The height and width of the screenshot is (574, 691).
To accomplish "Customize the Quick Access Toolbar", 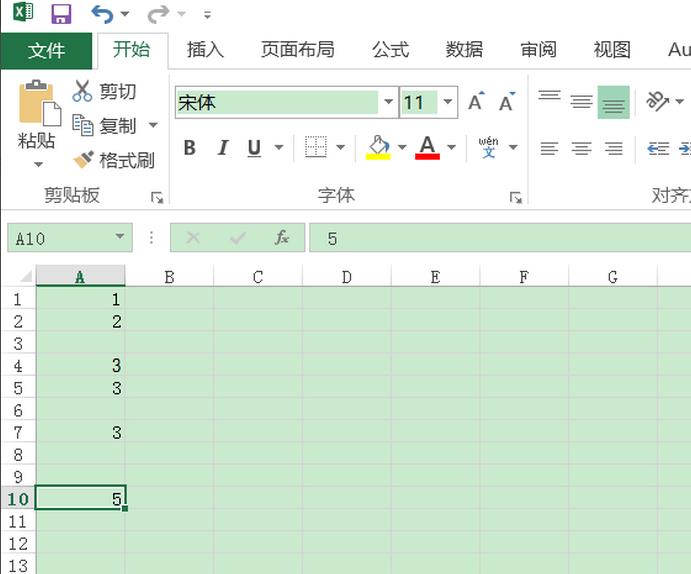I will pos(208,15).
